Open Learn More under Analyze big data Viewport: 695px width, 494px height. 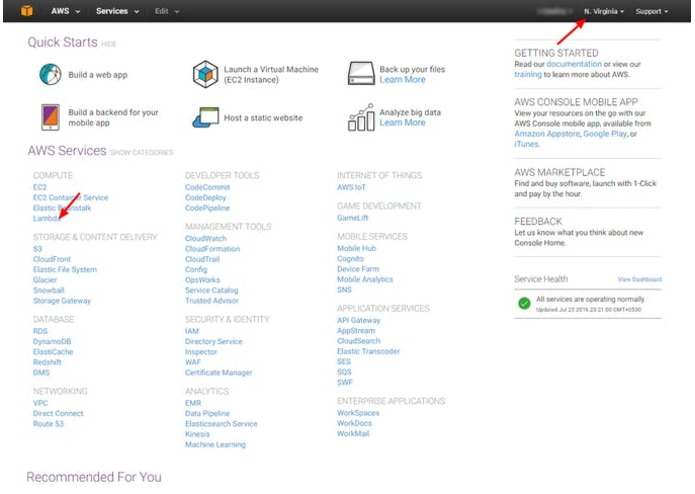402,123
